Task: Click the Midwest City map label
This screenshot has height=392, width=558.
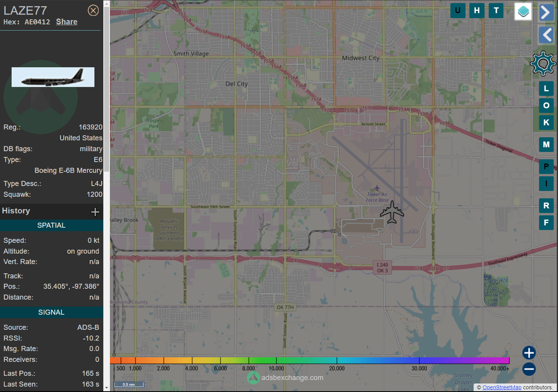Action: pos(361,58)
